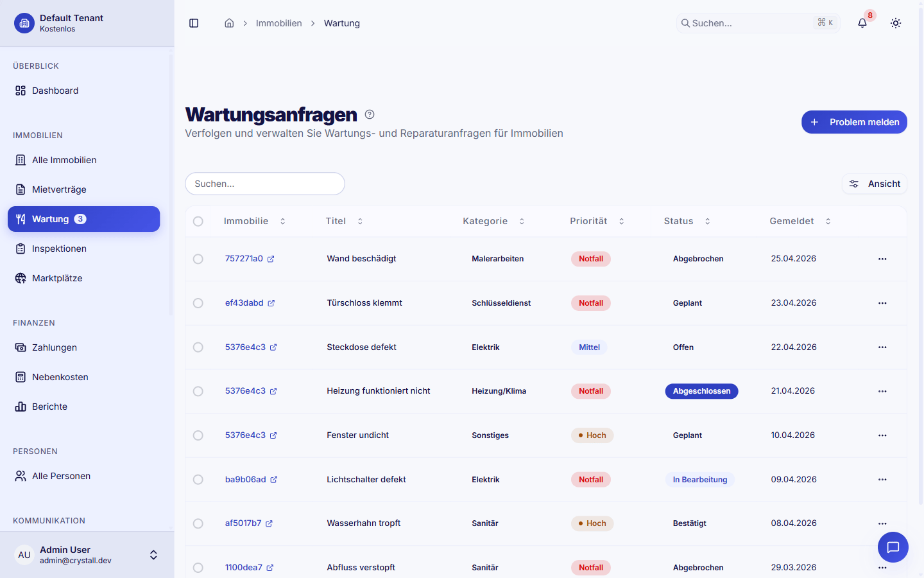Open Inspektionen in sidebar

click(x=83, y=249)
